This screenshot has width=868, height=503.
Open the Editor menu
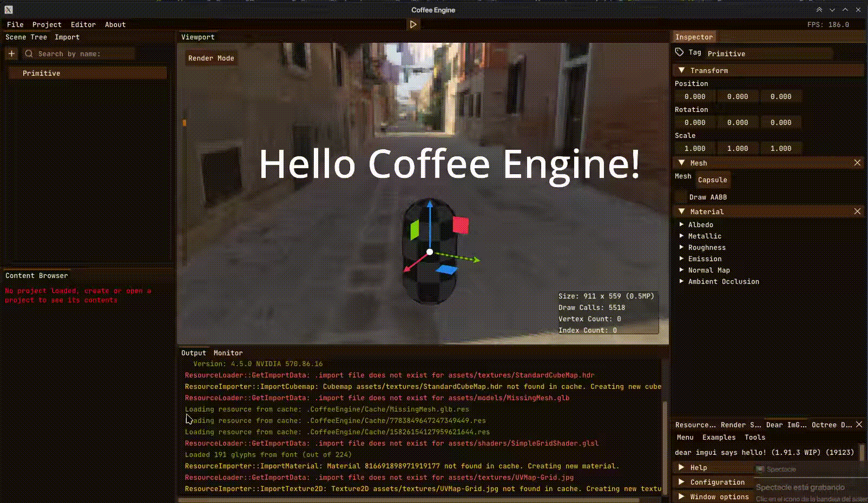(x=83, y=24)
